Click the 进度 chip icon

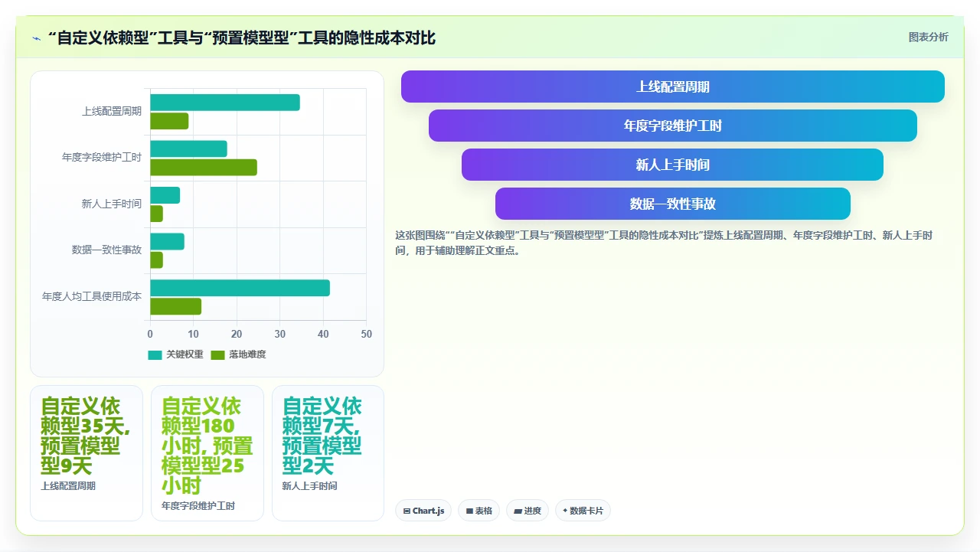(518, 511)
